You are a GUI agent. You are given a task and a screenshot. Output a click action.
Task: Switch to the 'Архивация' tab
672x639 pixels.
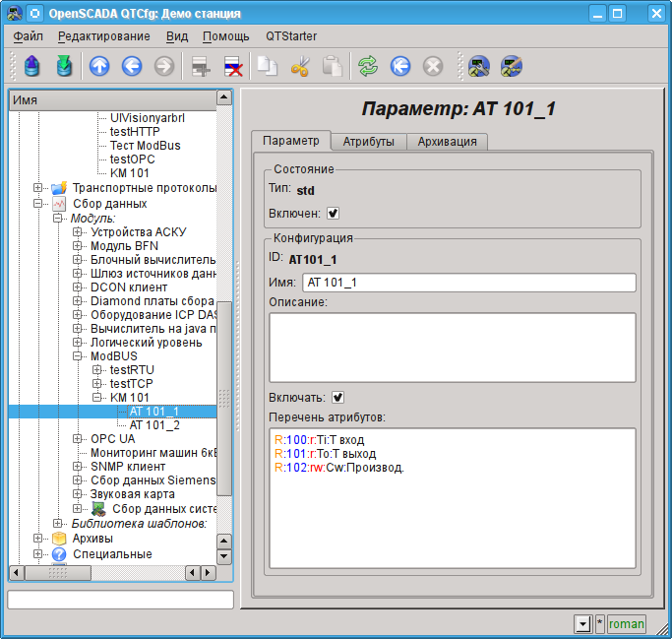[447, 142]
